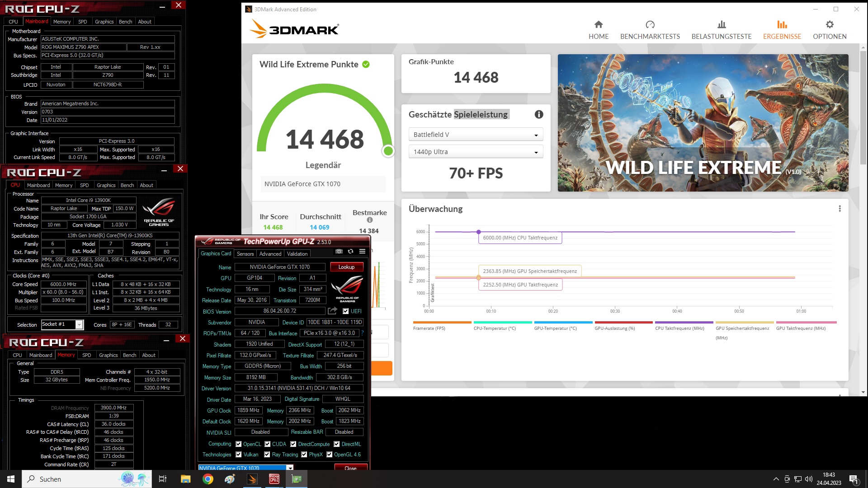
Task: Click the BENCHMARKTESTS nav label
Action: pyautogui.click(x=650, y=37)
